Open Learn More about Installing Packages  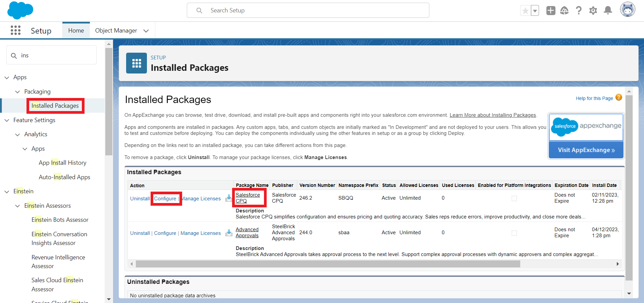[x=493, y=115]
